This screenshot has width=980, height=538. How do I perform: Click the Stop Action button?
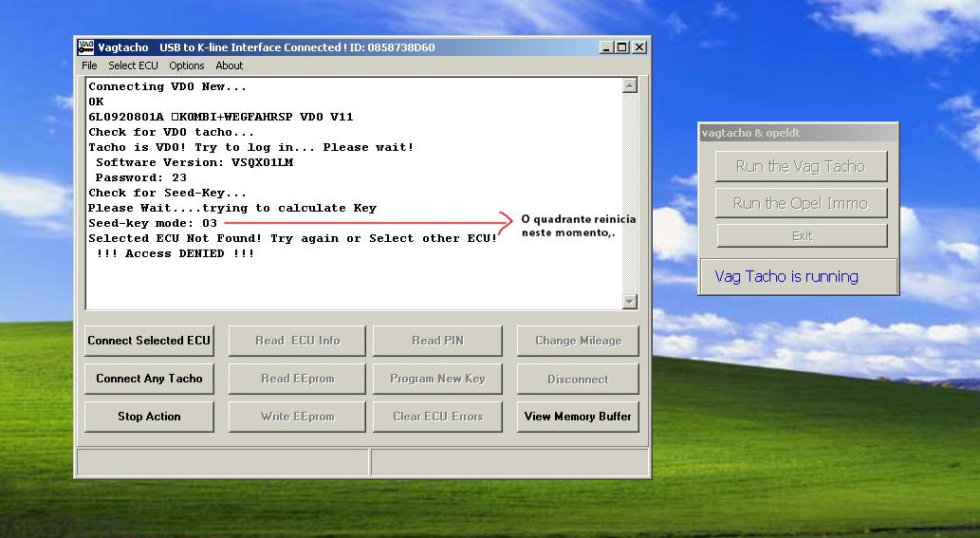pyautogui.click(x=149, y=417)
